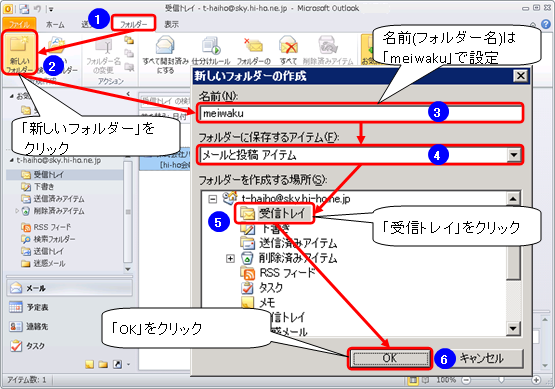Open the Contacts (連絡先) navigation icon

(16, 326)
